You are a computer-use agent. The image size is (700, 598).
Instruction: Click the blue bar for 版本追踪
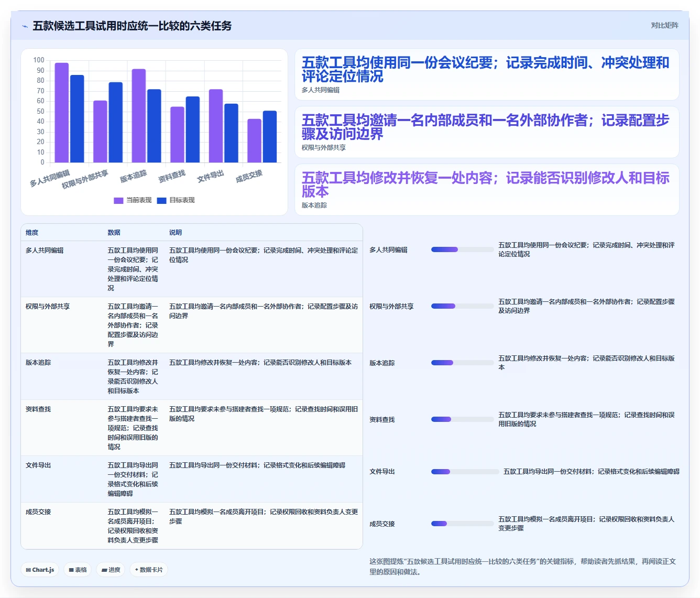pyautogui.click(x=154, y=126)
